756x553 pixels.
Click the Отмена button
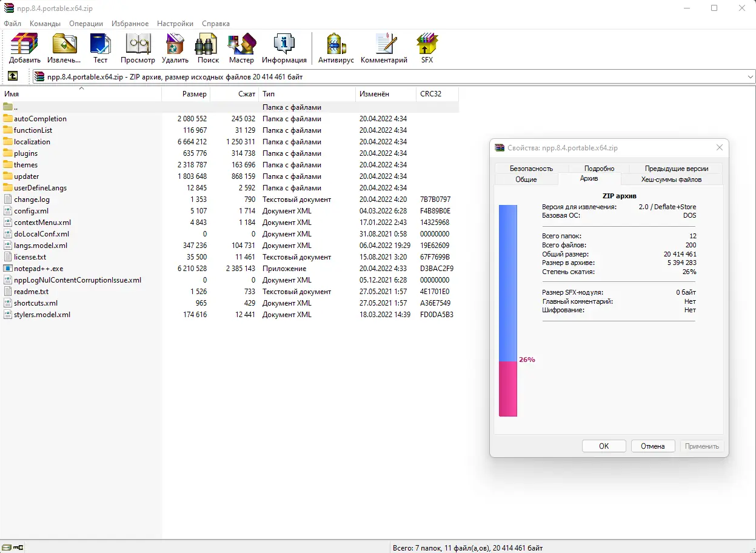click(x=653, y=446)
